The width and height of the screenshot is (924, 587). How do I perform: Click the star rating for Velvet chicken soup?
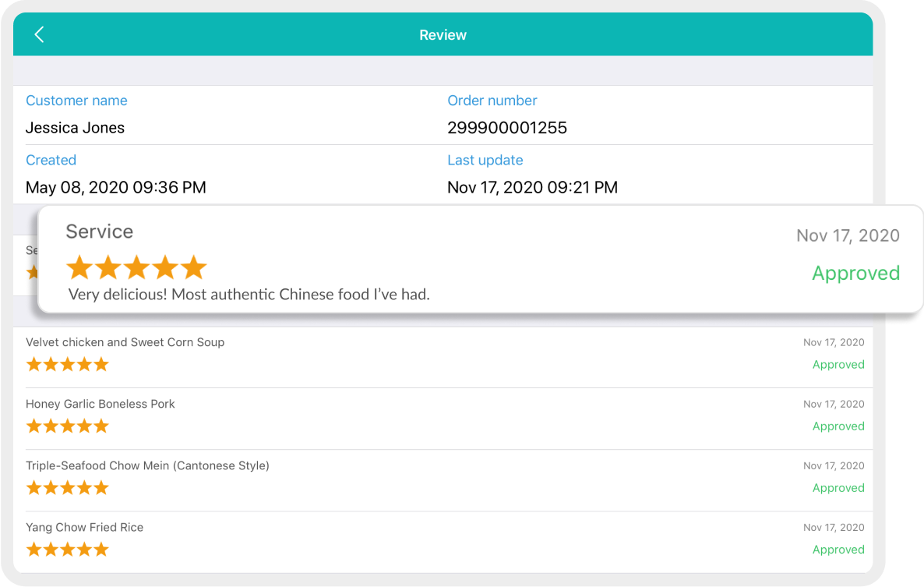[68, 364]
